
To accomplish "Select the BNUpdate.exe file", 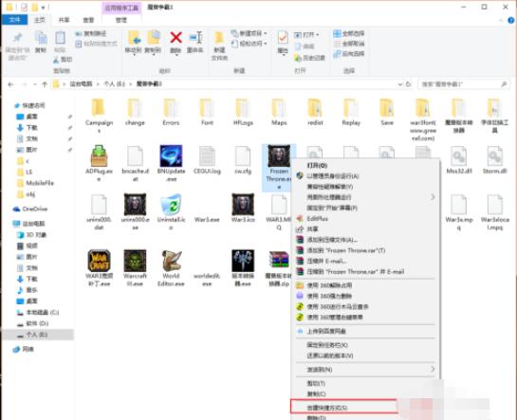I will pos(171,163).
